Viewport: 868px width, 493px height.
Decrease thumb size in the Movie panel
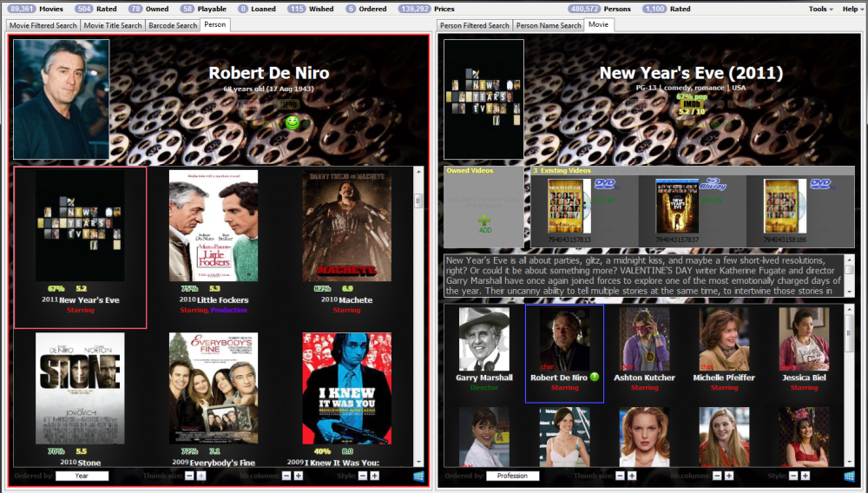[620, 476]
